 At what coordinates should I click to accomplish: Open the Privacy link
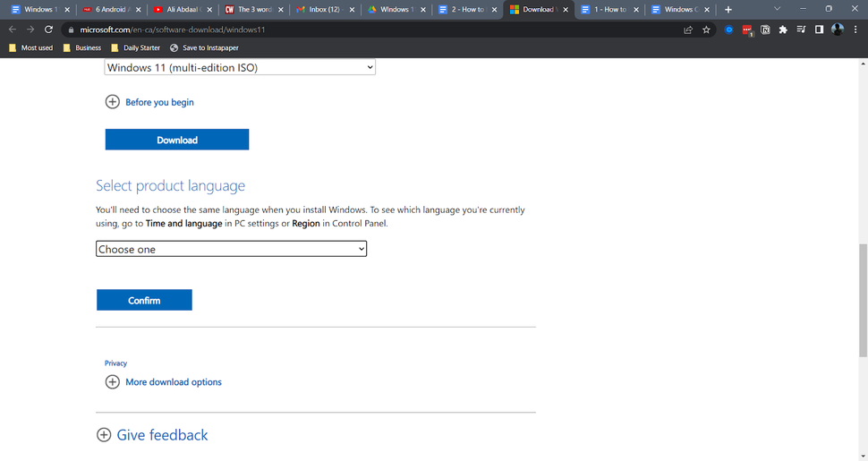115,363
